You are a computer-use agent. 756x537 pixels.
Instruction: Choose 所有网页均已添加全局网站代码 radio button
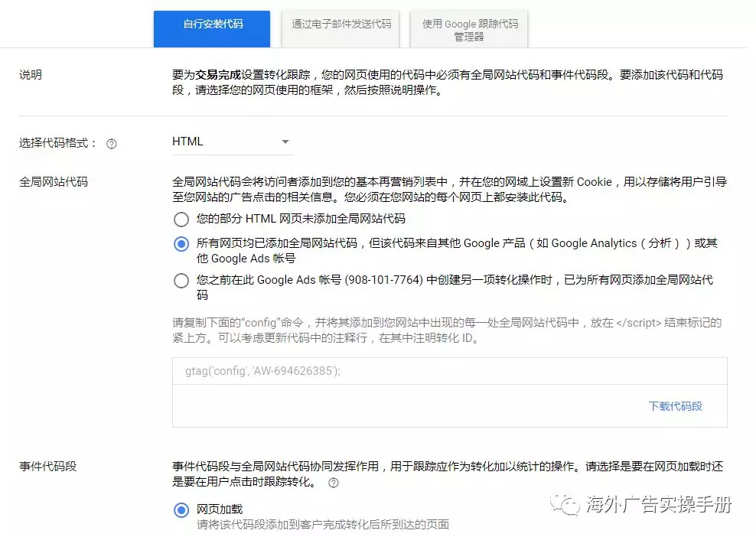[181, 244]
